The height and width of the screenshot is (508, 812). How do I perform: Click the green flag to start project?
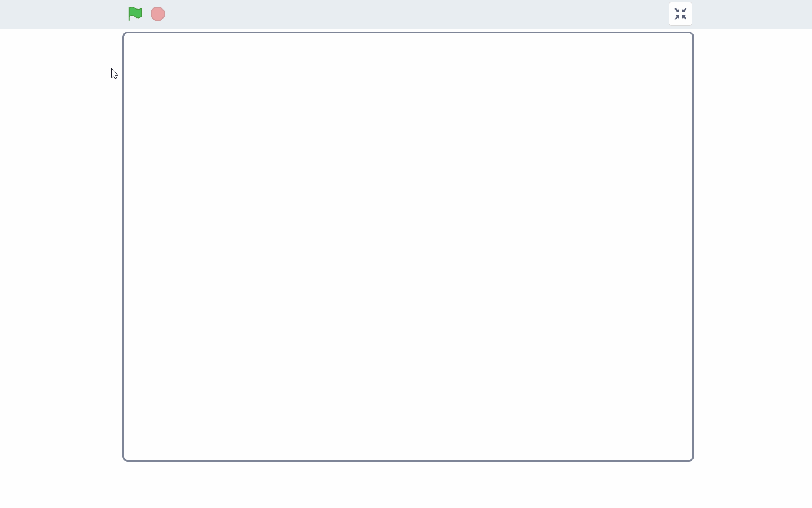coord(135,14)
